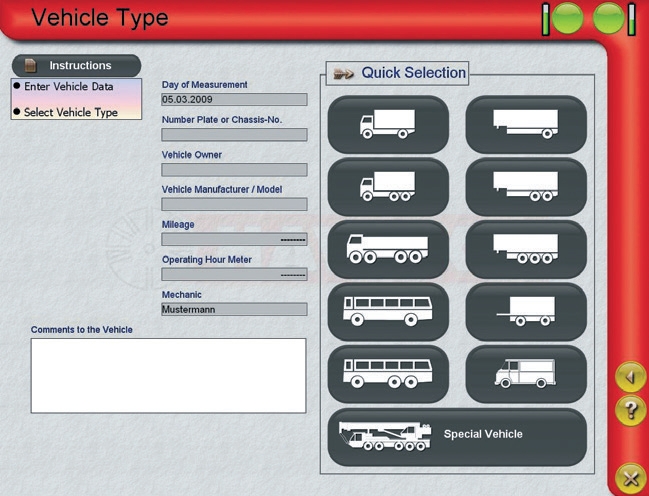Viewport: 649px width, 496px height.
Task: Choose the four-axle truck icon
Action: [x=388, y=248]
